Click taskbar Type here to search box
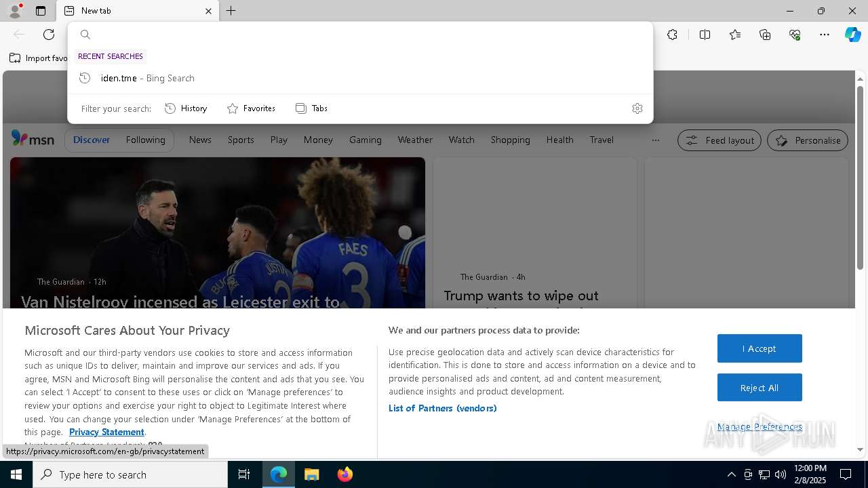Screen dimensions: 868x488 click(x=130, y=474)
